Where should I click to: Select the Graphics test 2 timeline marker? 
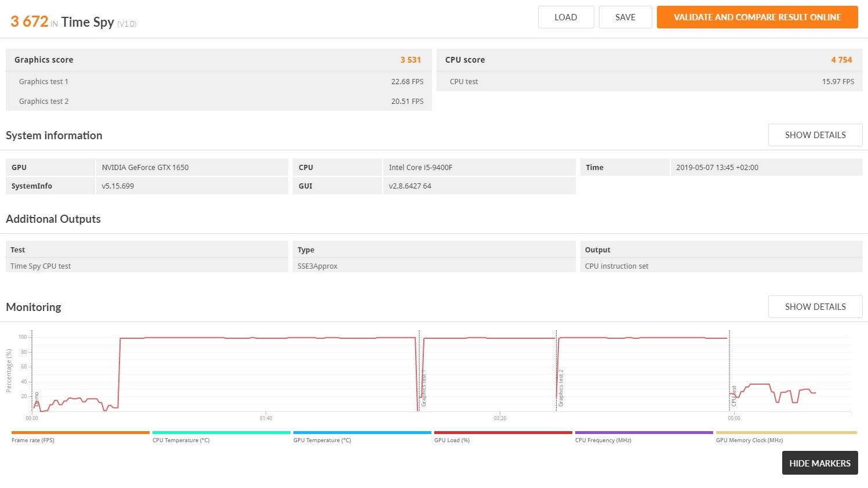[x=561, y=388]
